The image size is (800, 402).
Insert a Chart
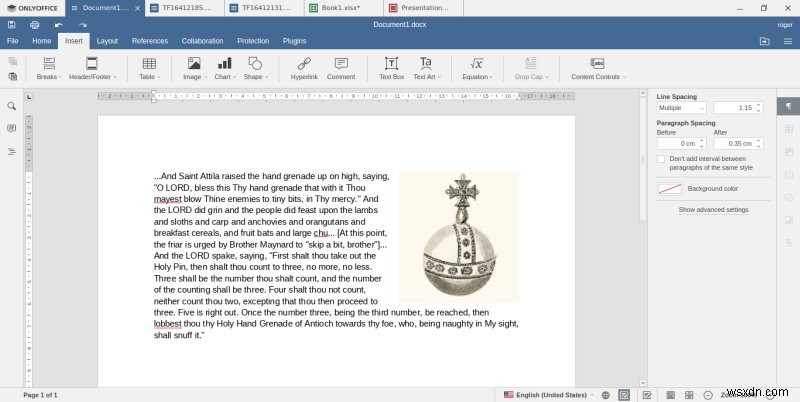point(224,68)
